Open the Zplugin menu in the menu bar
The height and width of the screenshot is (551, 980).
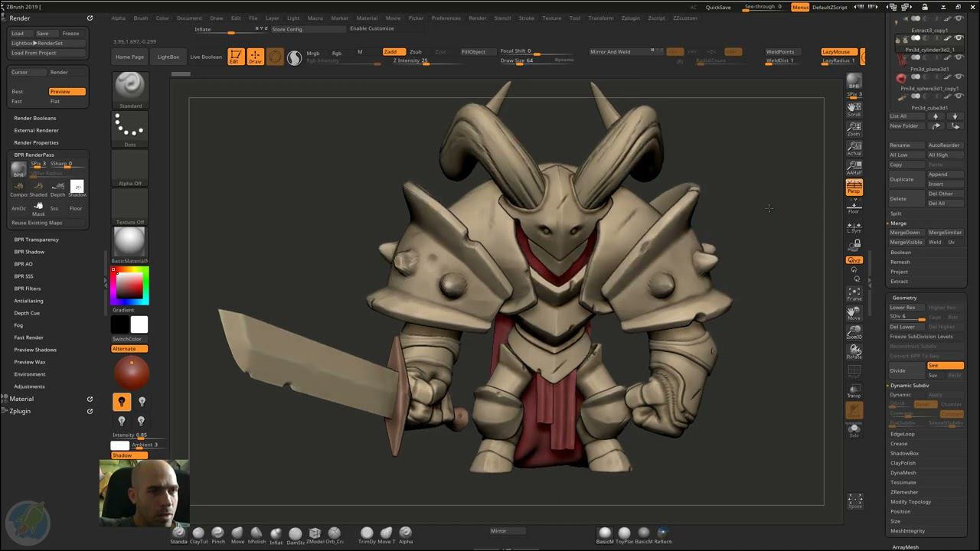tap(630, 18)
